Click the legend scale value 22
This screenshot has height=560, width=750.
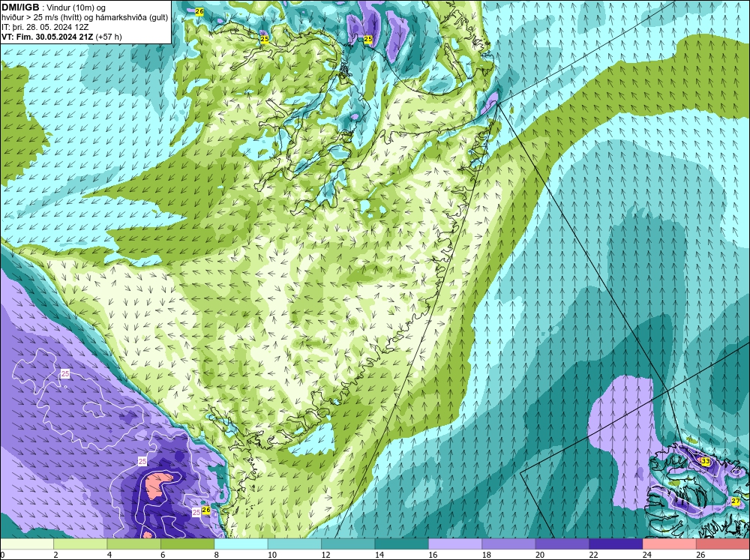(x=593, y=555)
